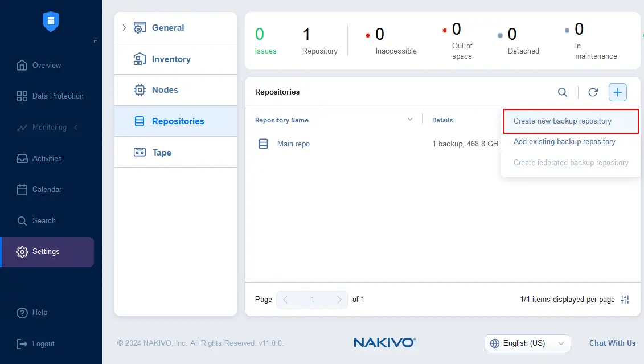
Task: Go to previous page arrow
Action: 285,300
